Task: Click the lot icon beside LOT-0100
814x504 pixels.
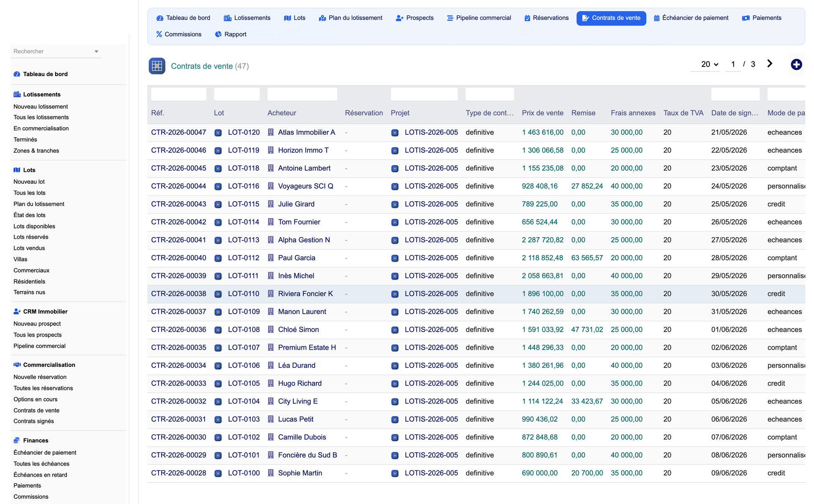Action: pyautogui.click(x=218, y=474)
